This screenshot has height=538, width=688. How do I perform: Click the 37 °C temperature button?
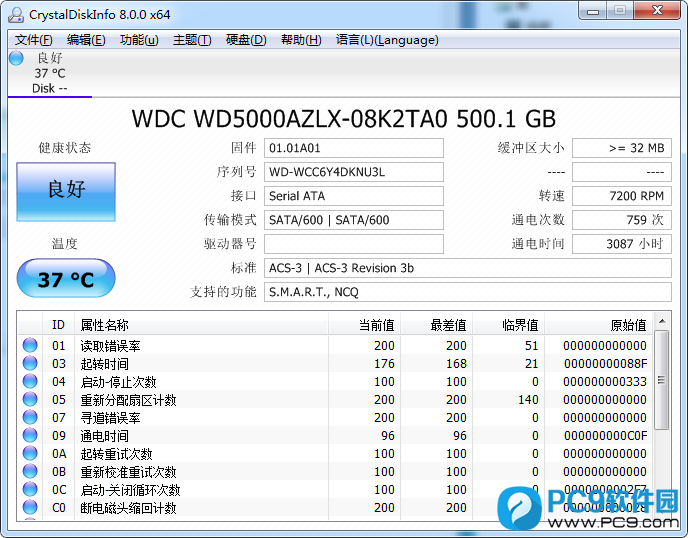click(x=66, y=278)
